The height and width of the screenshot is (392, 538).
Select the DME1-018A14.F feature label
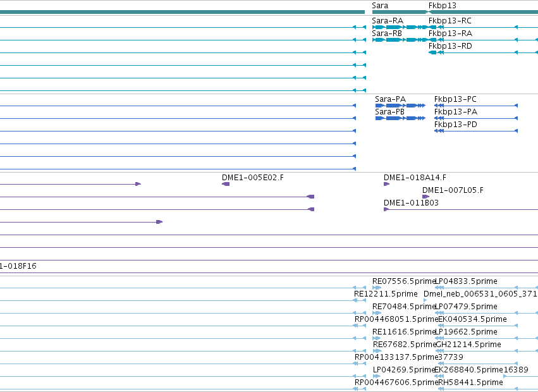415,178
